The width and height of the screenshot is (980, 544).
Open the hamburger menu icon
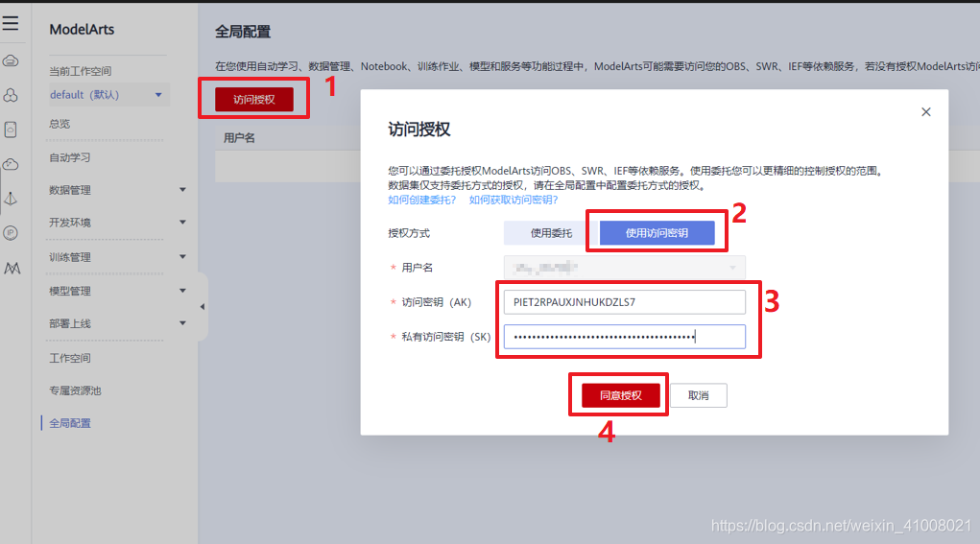click(11, 24)
